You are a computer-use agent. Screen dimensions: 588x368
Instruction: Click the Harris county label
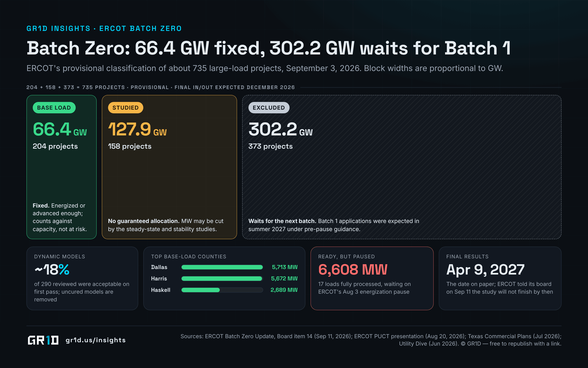point(159,278)
